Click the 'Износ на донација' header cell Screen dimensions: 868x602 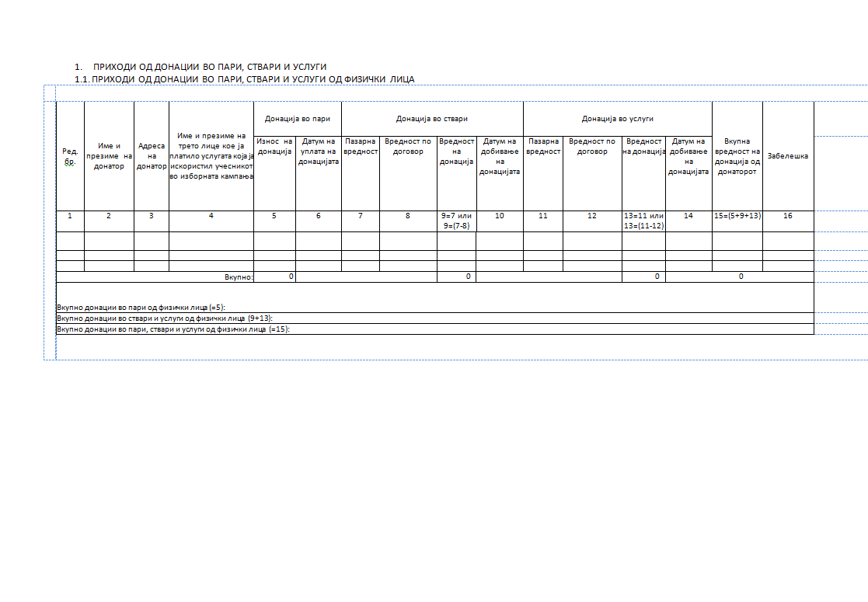[x=274, y=146]
